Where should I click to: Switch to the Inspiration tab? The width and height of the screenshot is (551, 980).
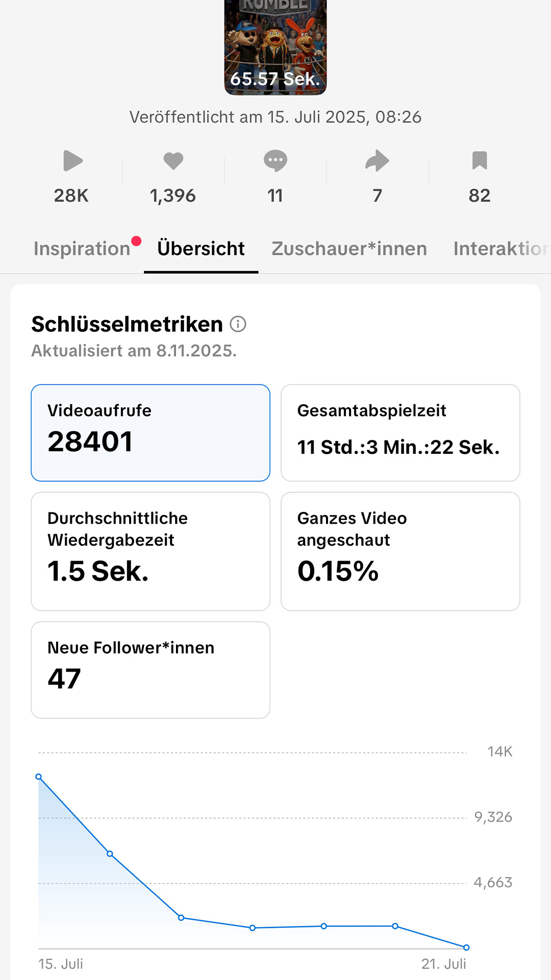coord(82,249)
